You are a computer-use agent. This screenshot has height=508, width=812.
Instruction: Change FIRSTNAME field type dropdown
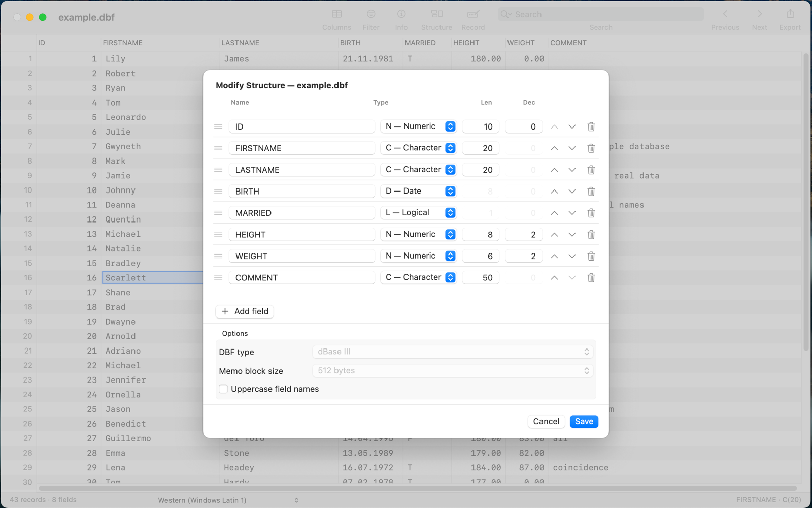point(418,148)
